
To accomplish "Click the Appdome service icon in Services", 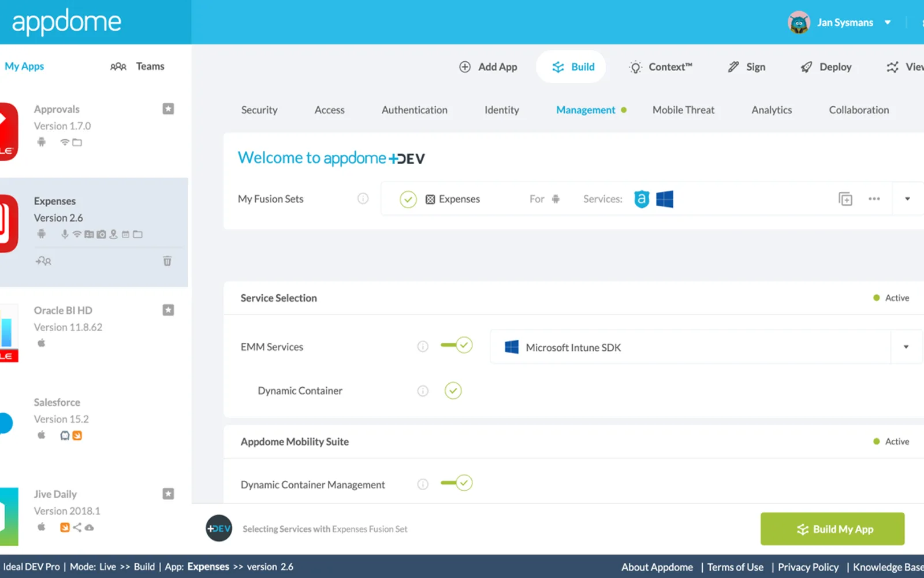I will 642,199.
